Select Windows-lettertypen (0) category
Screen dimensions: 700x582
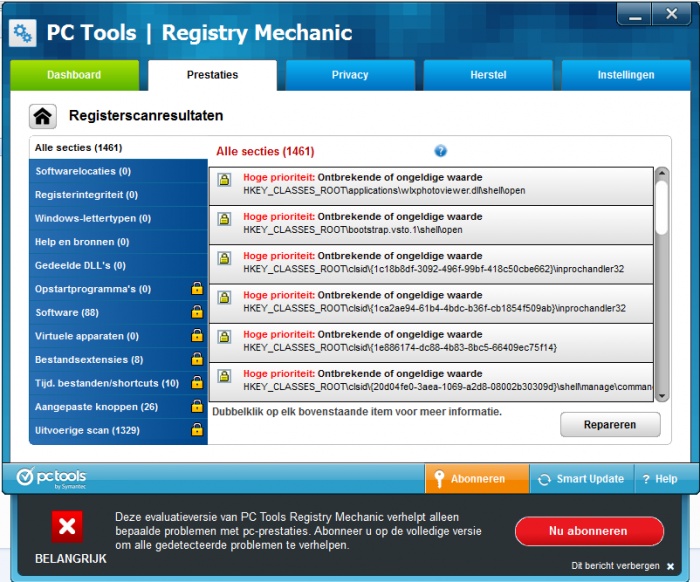(118, 218)
